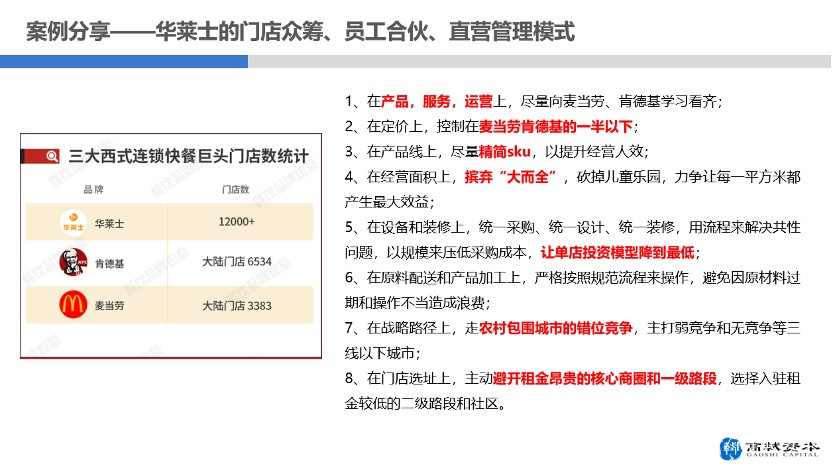The width and height of the screenshot is (832, 466).
Task: Click red text 农村包围城市的错位竞争
Action: click(x=556, y=328)
